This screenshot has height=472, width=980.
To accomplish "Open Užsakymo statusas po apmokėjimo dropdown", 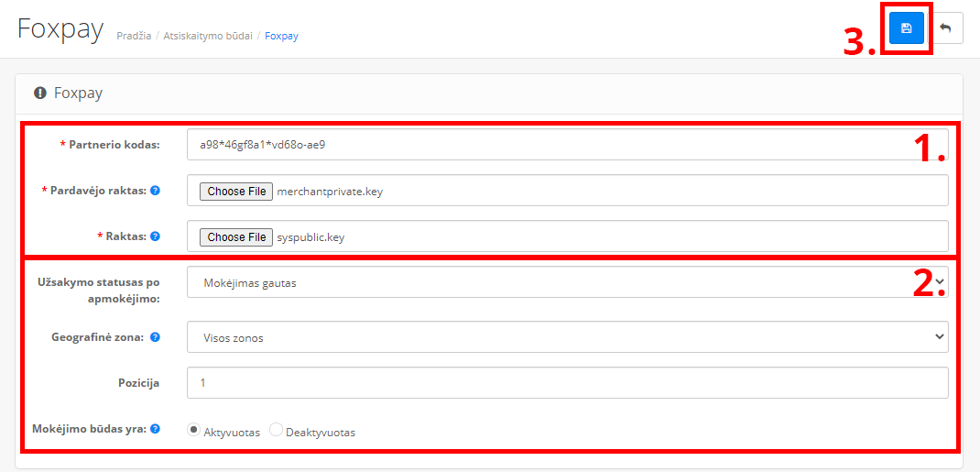I will 568,283.
